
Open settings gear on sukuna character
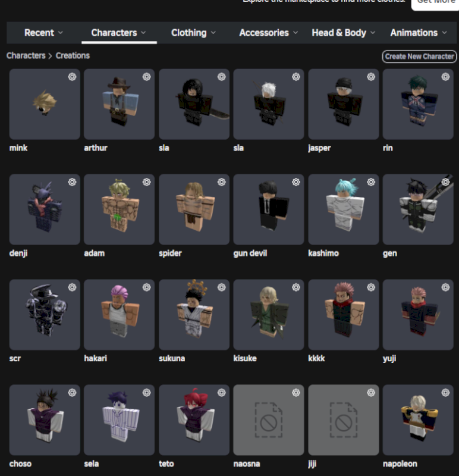coord(221,287)
